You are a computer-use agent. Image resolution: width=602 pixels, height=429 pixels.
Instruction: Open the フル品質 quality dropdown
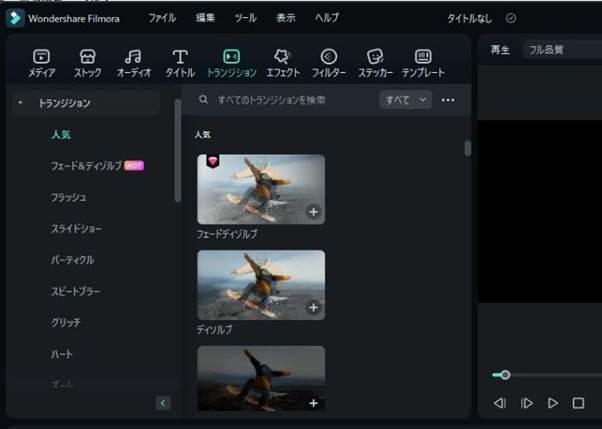562,50
